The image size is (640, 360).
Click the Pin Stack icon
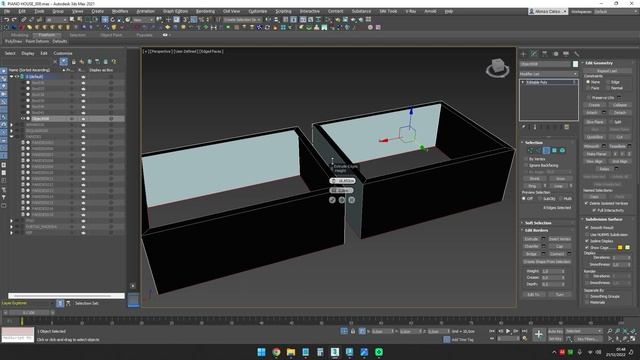click(524, 127)
